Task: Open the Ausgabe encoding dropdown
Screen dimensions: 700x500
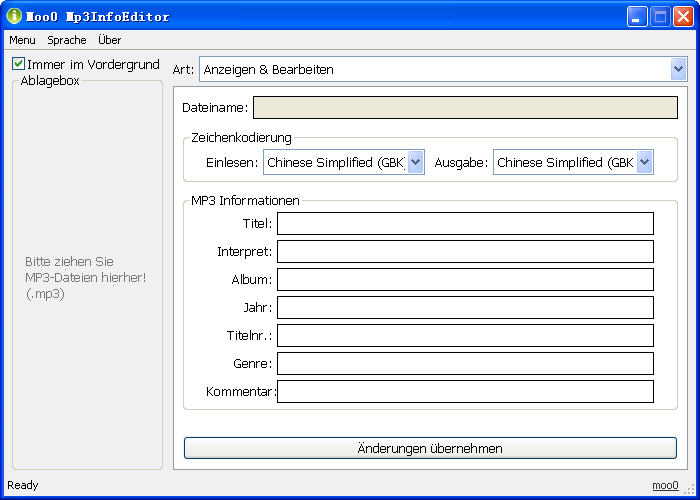Action: click(644, 162)
